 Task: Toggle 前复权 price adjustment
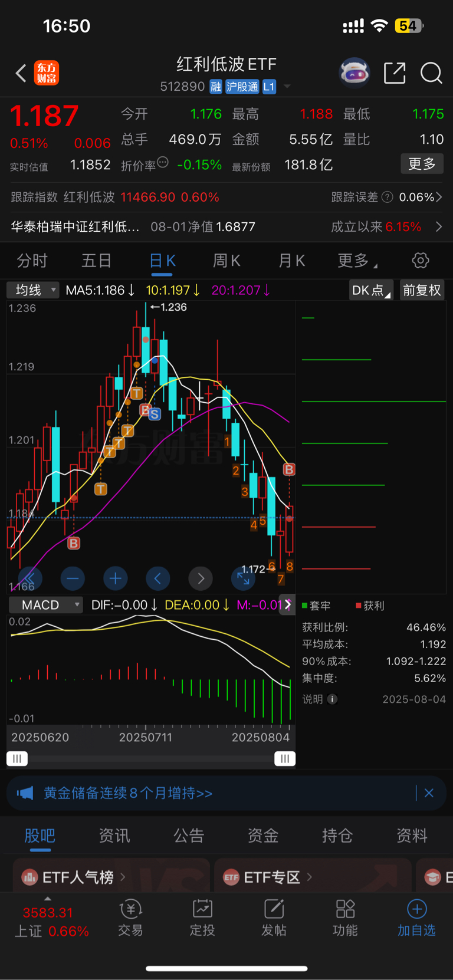tap(422, 290)
